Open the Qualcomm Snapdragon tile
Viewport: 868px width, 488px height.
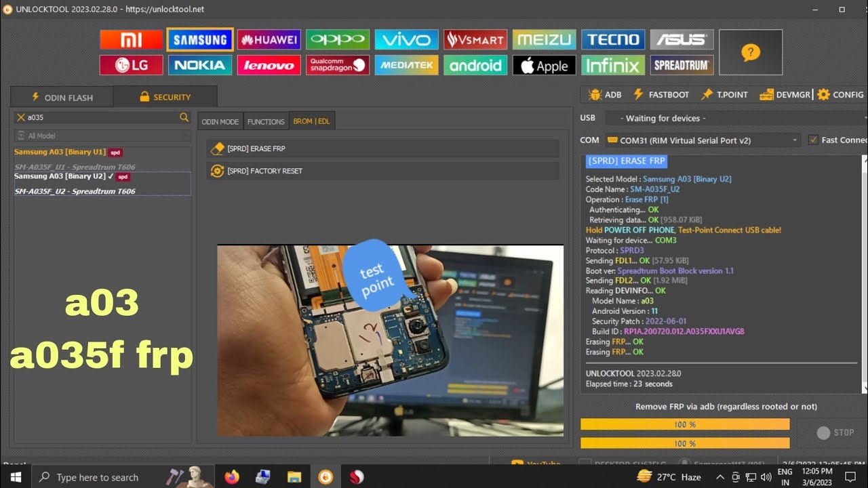(x=338, y=65)
